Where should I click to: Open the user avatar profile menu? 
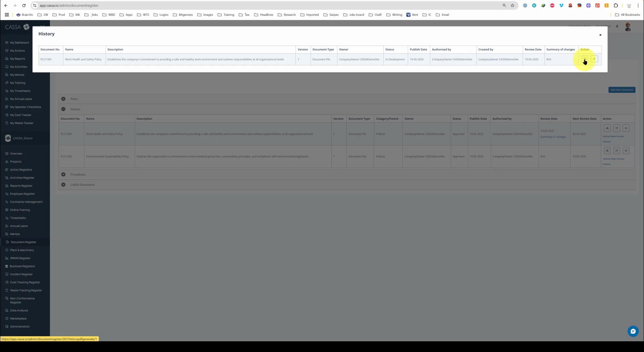coord(628,27)
